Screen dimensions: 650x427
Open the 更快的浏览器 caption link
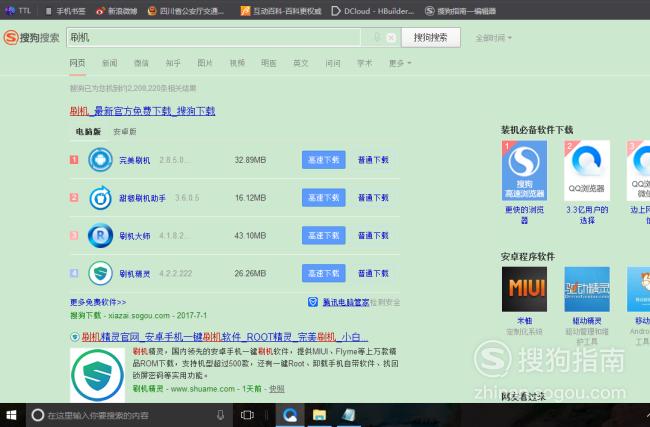coord(524,215)
